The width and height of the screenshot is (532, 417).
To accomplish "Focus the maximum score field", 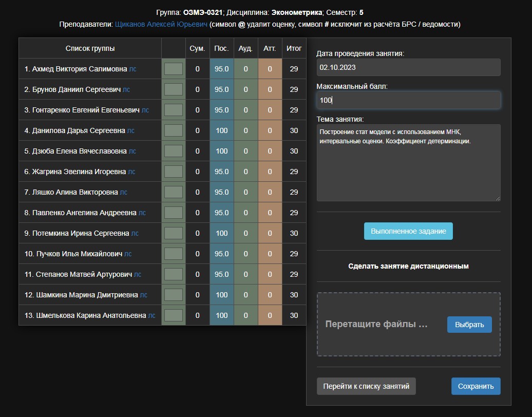I will point(408,100).
